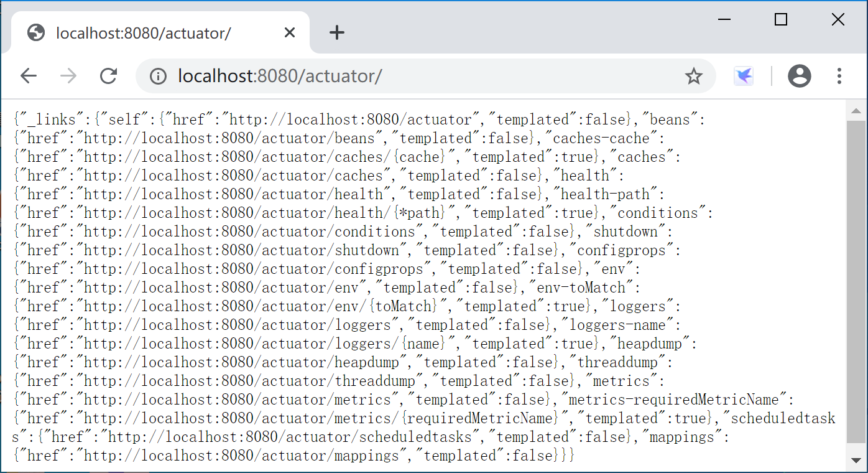868x473 pixels.
Task: Open the Chrome profile avatar menu
Action: point(800,76)
